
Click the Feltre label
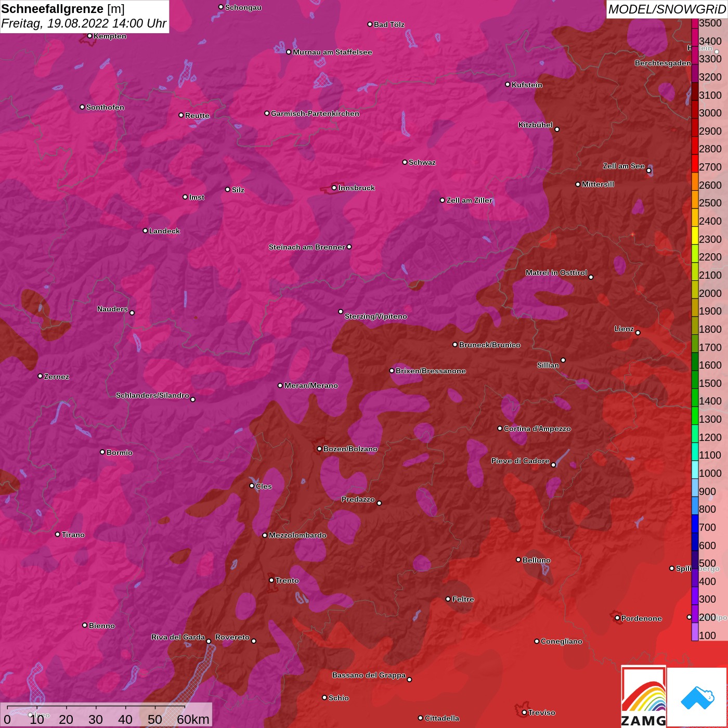coord(463,599)
